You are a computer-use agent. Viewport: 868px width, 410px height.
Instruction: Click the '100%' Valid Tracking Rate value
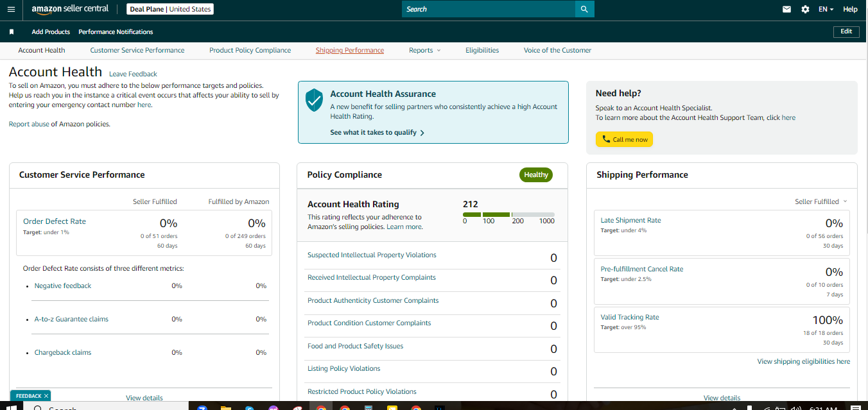tap(828, 320)
